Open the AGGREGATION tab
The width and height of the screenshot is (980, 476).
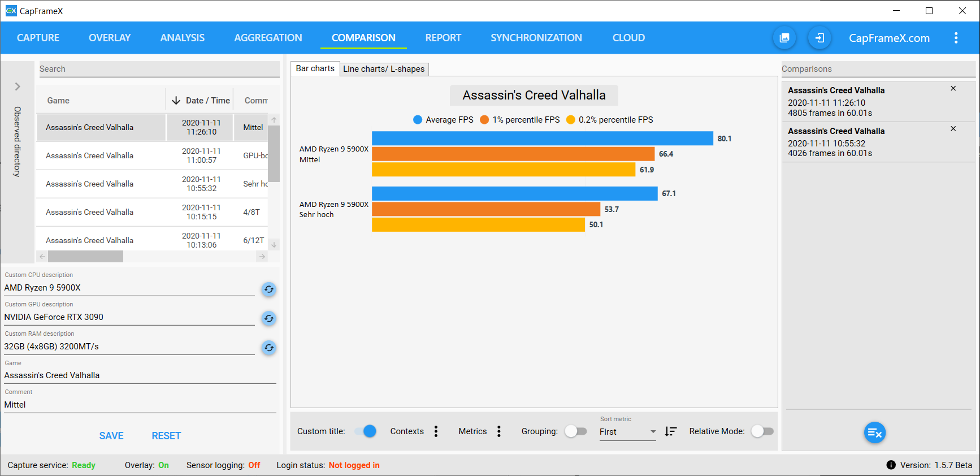pyautogui.click(x=268, y=38)
